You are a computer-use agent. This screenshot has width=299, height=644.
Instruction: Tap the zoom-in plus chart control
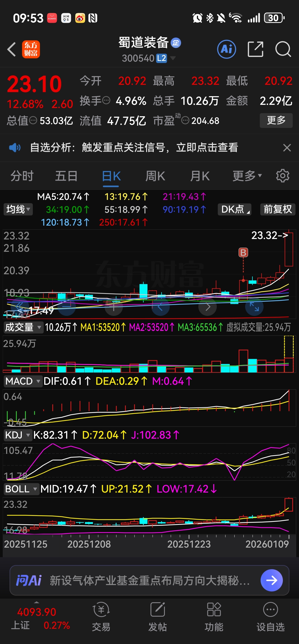[114, 307]
